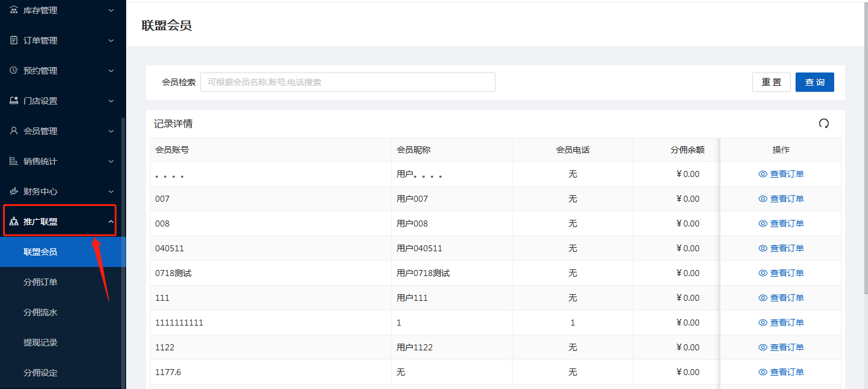The image size is (868, 389).
Task: Expand the 会员管理 chevron arrow
Action: (x=110, y=131)
